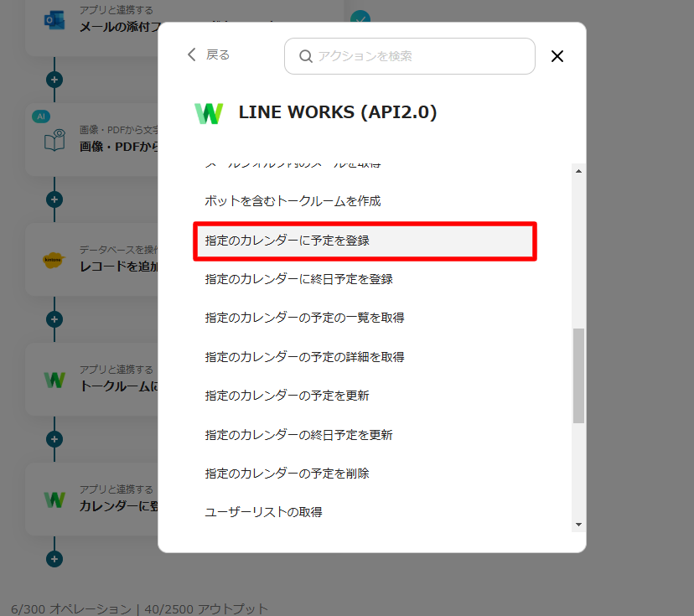Click the kintone icon in the レコードを追加 step
This screenshot has width=694, height=616.
coord(54,260)
